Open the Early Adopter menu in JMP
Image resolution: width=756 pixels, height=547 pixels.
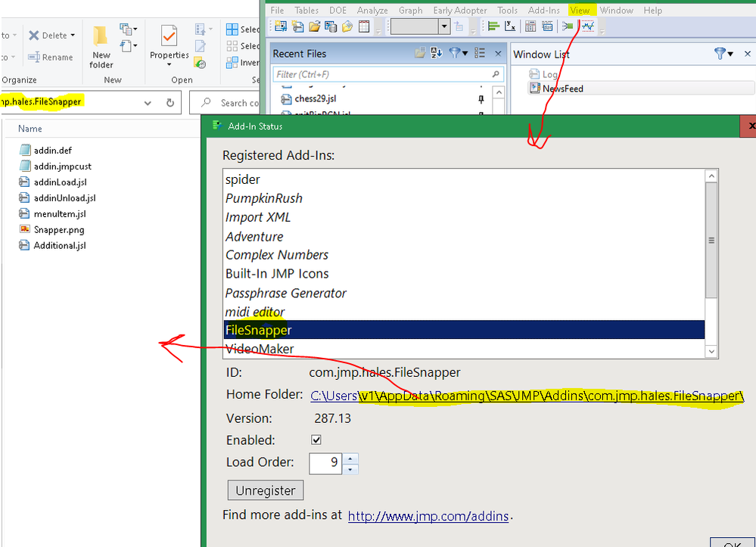pyautogui.click(x=460, y=10)
